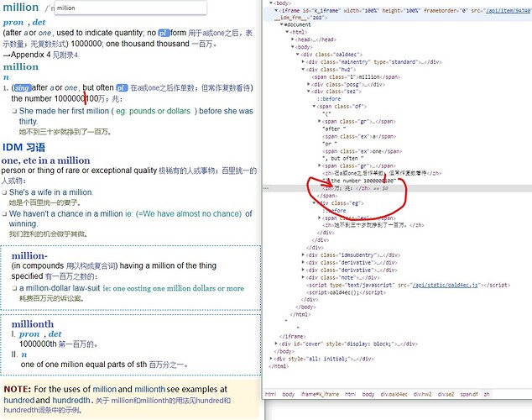Select the closing </iframe> tag row
532x420 pixels.
click(293, 336)
